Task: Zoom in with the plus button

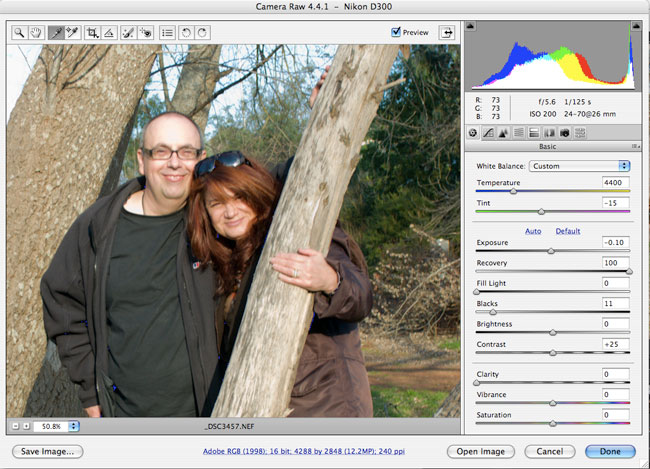Action: (26, 426)
